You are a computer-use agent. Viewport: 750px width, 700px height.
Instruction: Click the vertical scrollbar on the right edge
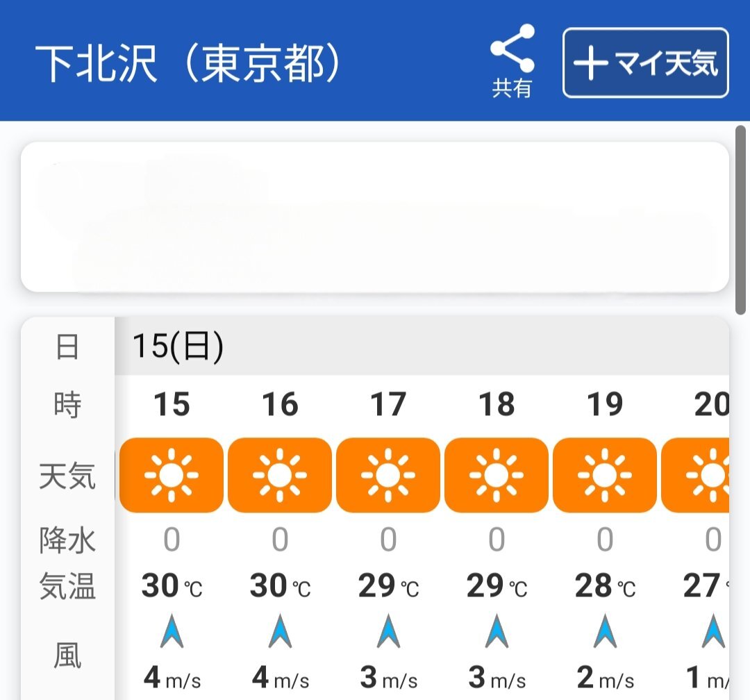(741, 219)
